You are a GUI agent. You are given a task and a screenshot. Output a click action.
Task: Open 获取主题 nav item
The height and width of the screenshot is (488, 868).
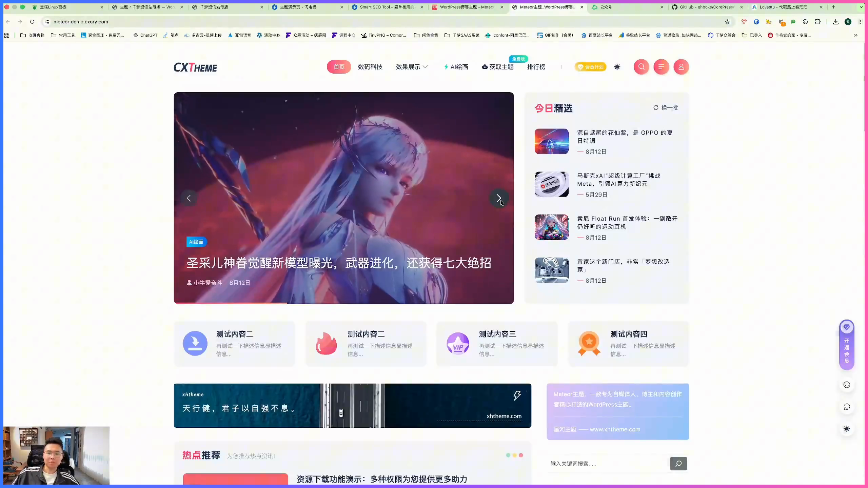click(x=498, y=67)
